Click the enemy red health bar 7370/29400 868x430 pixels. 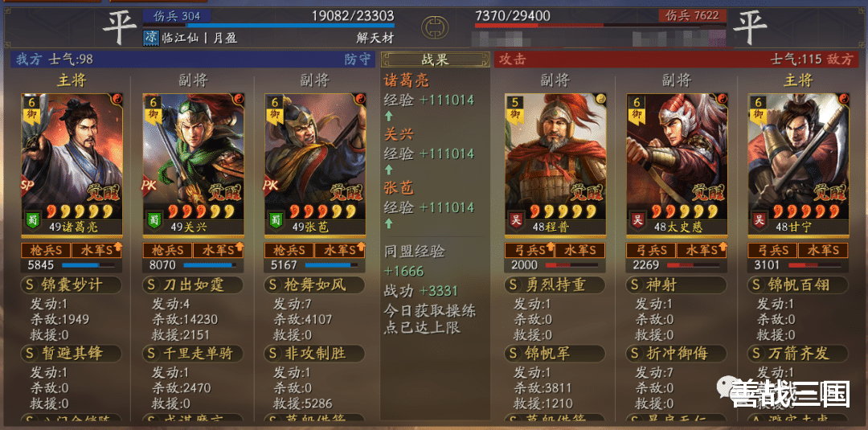[539, 25]
